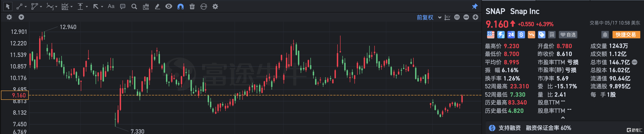
Task: Select the arrow marker drawing tool
Action: [x=96, y=6]
